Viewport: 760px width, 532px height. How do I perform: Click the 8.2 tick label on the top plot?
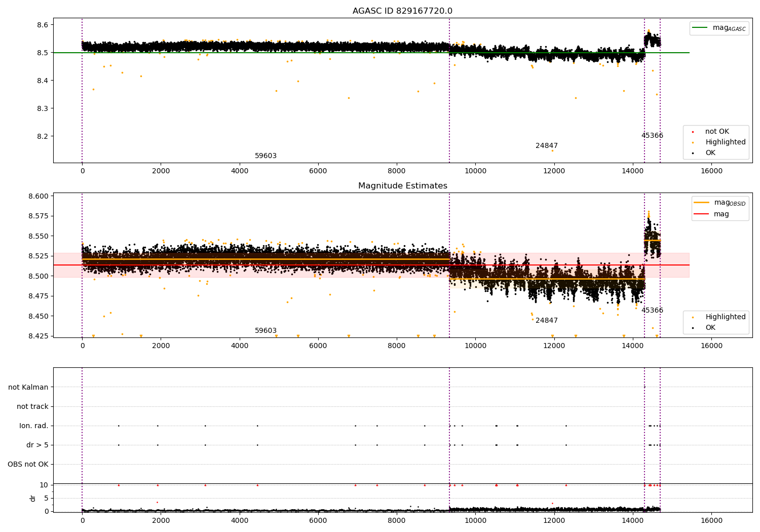[x=43, y=136]
